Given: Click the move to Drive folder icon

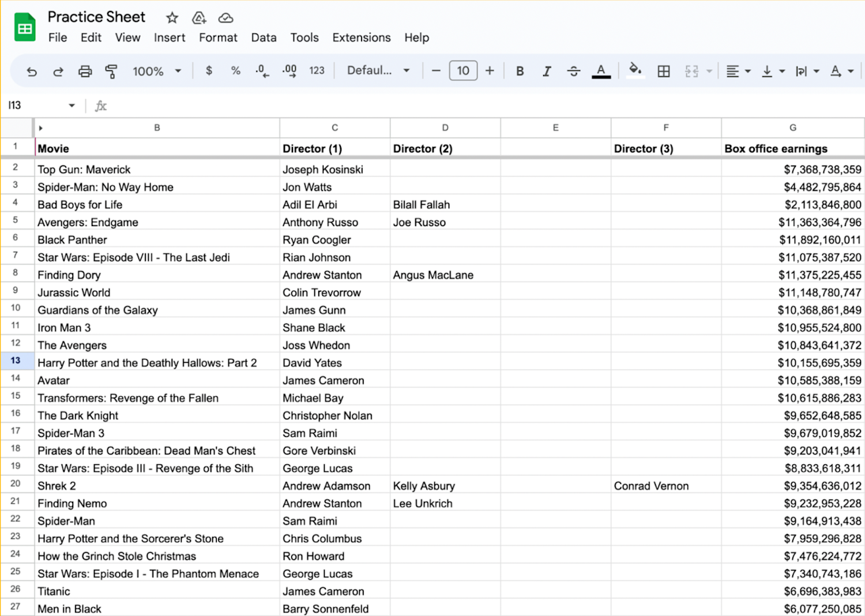Looking at the screenshot, I should [199, 18].
